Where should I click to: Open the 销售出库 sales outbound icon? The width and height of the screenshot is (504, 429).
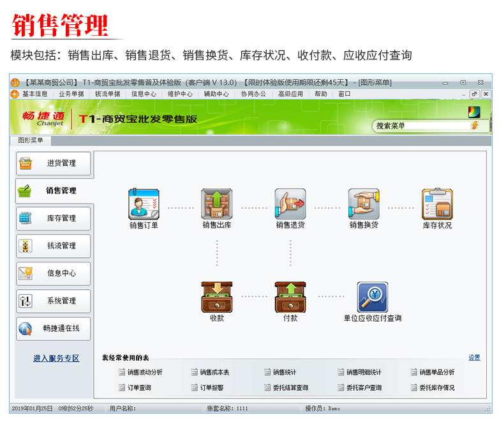pyautogui.click(x=217, y=204)
